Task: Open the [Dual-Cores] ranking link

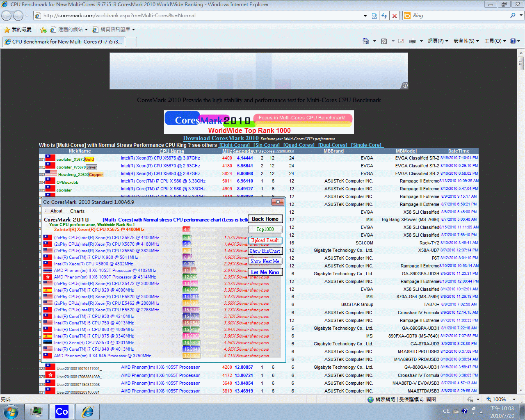Action: tap(333, 145)
